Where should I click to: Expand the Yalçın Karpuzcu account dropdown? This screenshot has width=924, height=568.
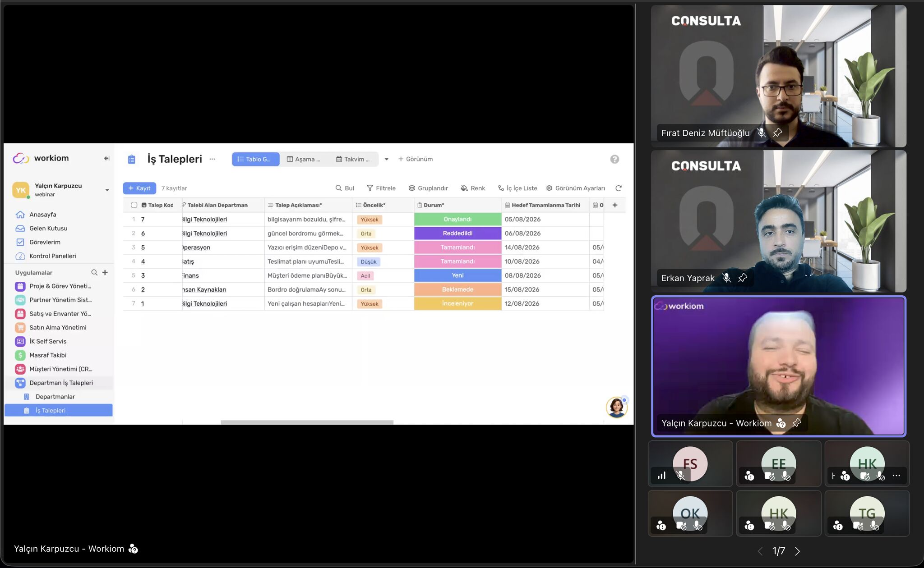point(107,190)
